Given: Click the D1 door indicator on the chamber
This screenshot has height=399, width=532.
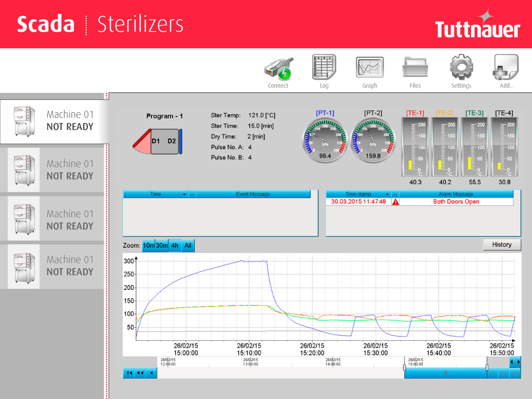Looking at the screenshot, I should click(156, 141).
